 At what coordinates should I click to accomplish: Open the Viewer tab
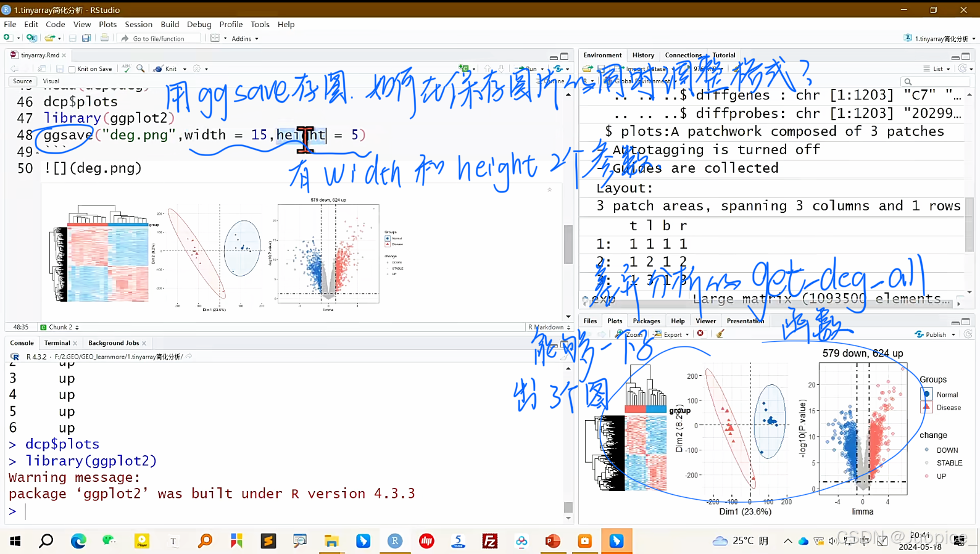[705, 321]
